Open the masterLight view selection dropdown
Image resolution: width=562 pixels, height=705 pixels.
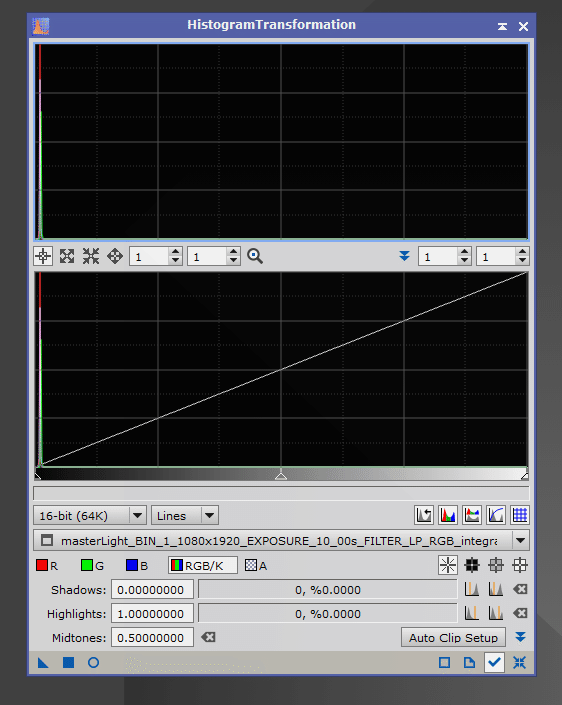281,540
